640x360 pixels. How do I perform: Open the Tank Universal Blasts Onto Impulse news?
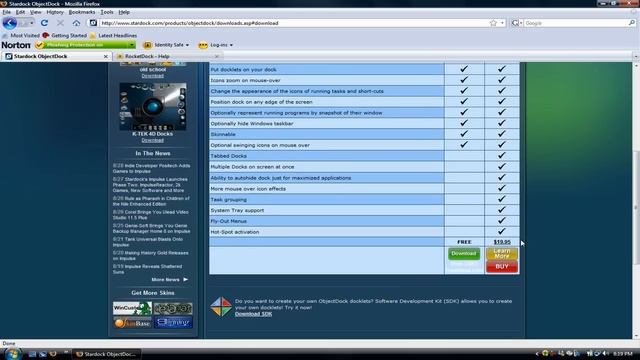pyautogui.click(x=148, y=242)
